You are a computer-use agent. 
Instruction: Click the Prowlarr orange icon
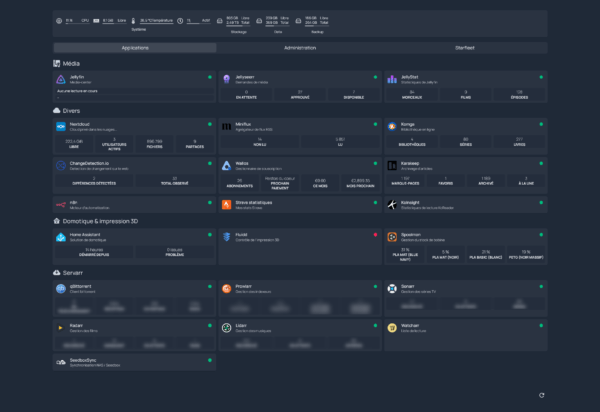[x=227, y=287]
